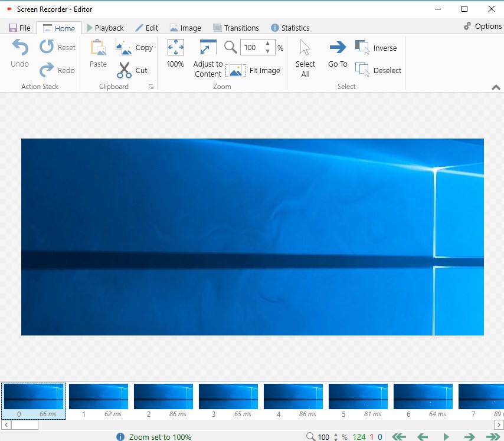Open Go To frame arrow
This screenshot has width=504, height=441.
(338, 47)
